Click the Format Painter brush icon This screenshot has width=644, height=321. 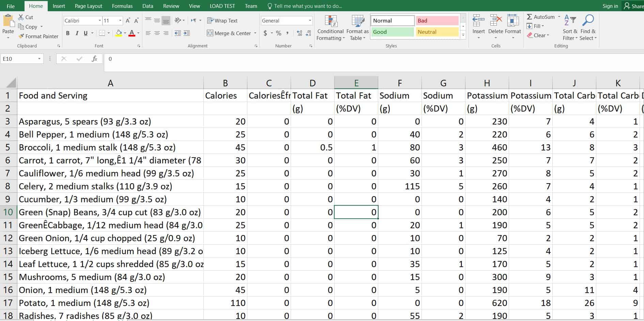(21, 36)
